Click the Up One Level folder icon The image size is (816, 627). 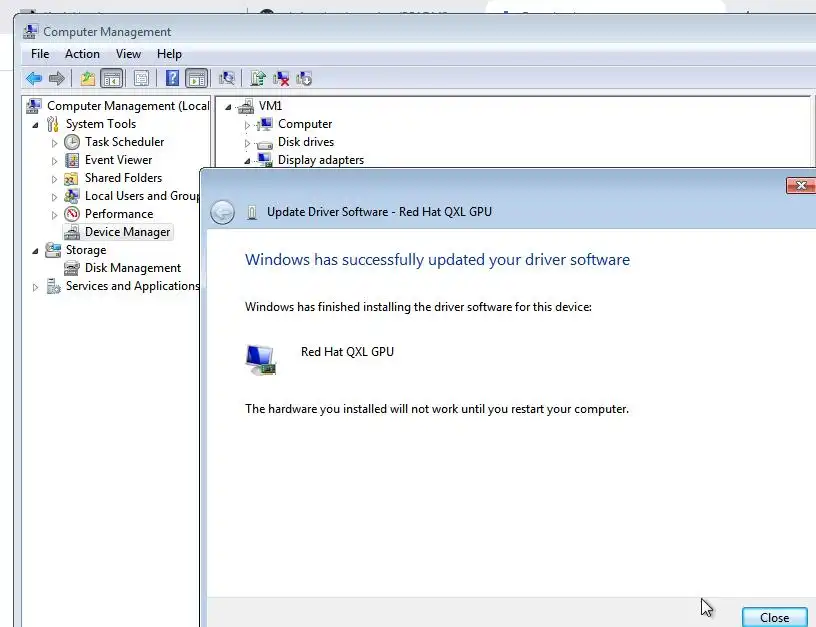click(87, 79)
